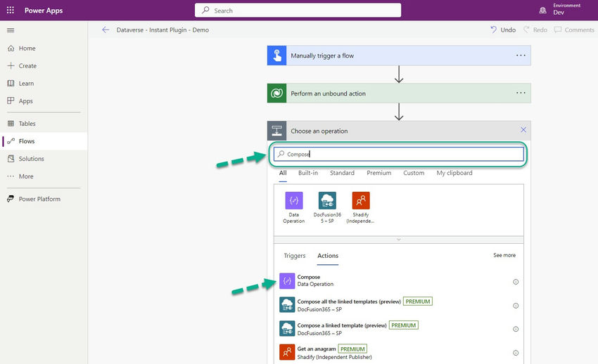
Task: Click the operation search field with Compose
Action: 398,154
